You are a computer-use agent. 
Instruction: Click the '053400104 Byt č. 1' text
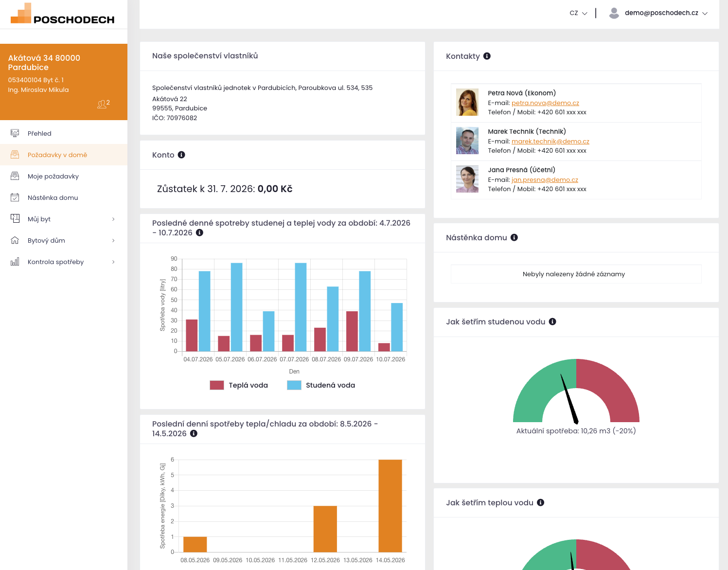click(x=36, y=80)
